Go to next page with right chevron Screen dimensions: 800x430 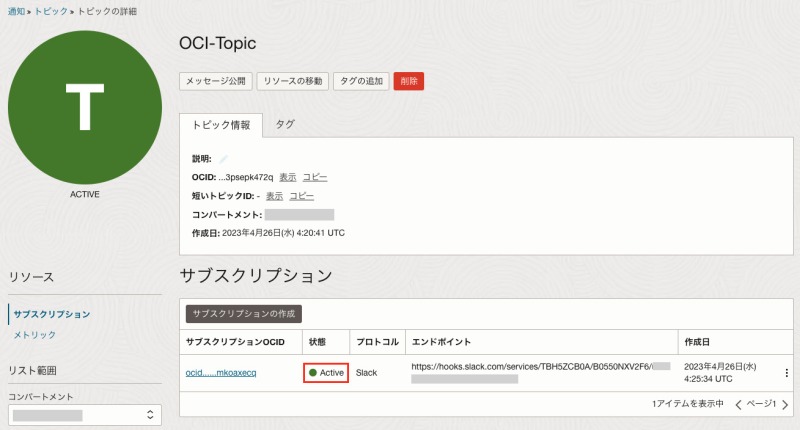pyautogui.click(x=786, y=404)
